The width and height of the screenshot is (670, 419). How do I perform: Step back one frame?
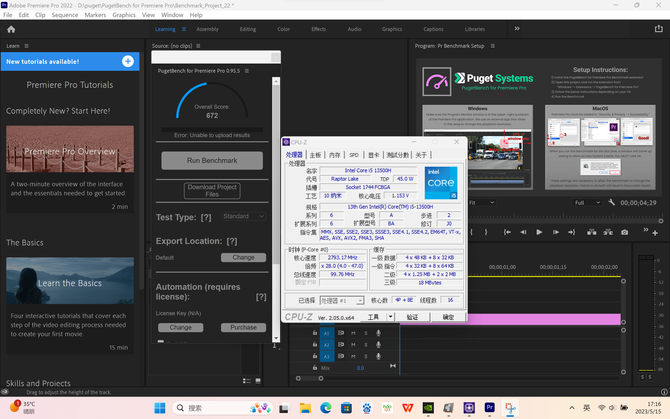[523, 232]
